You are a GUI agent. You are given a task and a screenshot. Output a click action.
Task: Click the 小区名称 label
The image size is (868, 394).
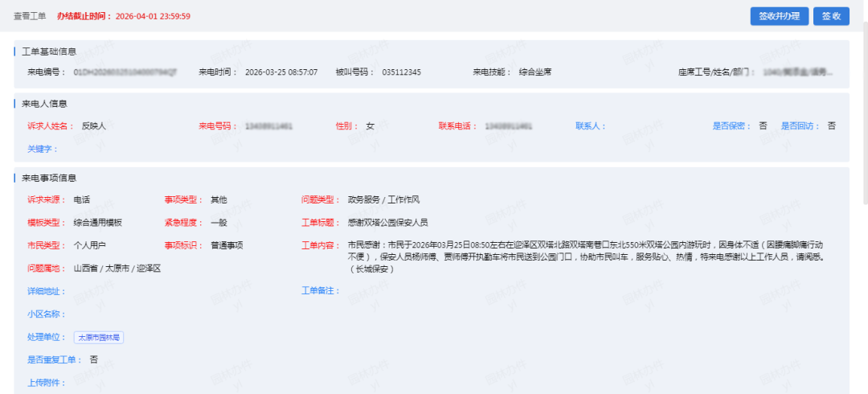(x=47, y=314)
